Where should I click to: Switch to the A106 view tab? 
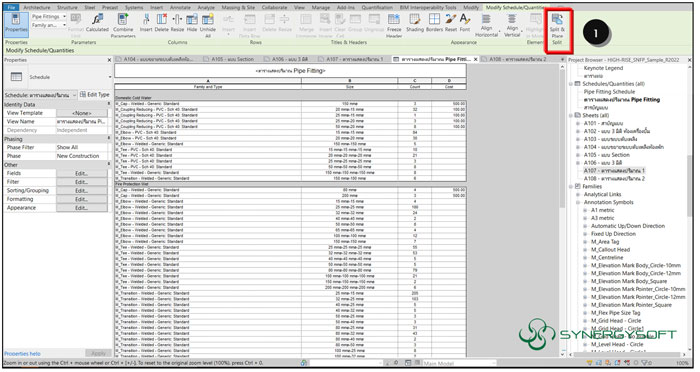pyautogui.click(x=290, y=59)
